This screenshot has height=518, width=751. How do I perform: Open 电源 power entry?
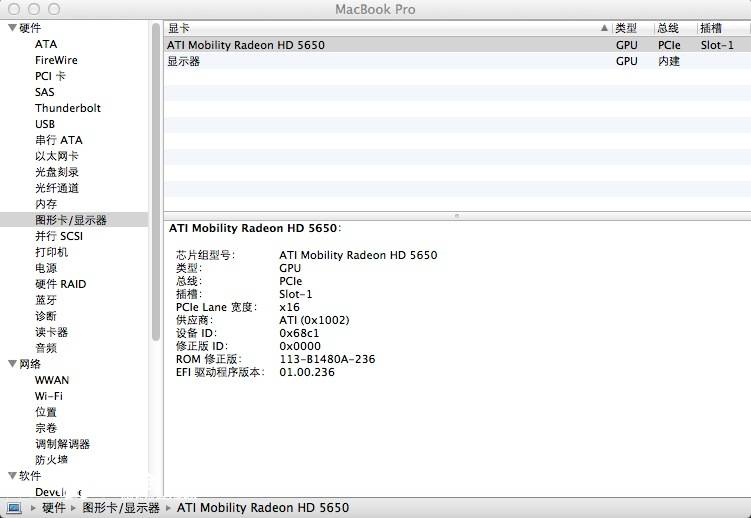pos(46,268)
